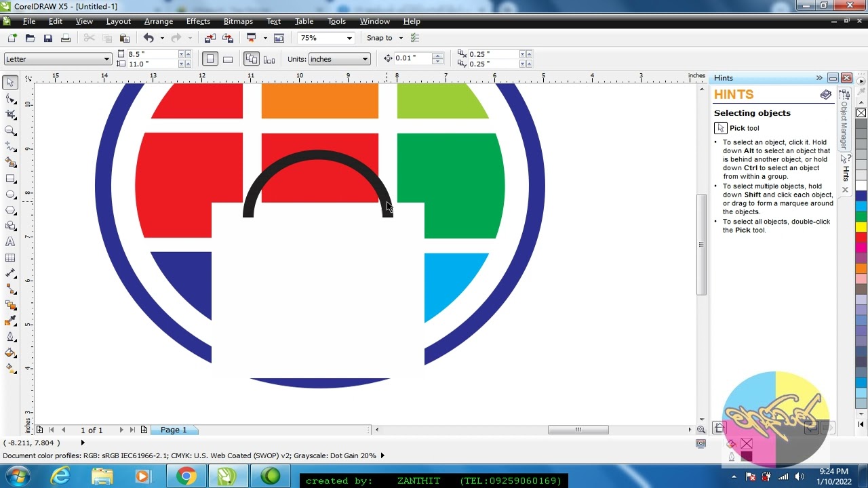Viewport: 868px width, 488px height.
Task: Click the nudge distance 0.01 field
Action: [x=413, y=58]
